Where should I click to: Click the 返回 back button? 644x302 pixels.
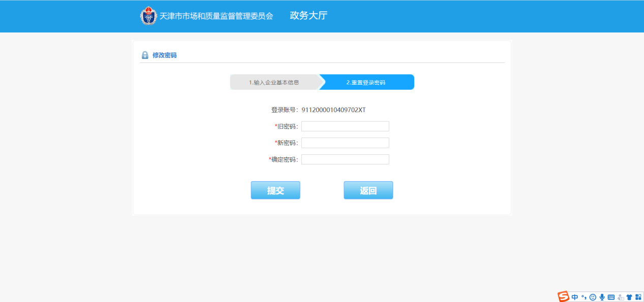pos(368,190)
